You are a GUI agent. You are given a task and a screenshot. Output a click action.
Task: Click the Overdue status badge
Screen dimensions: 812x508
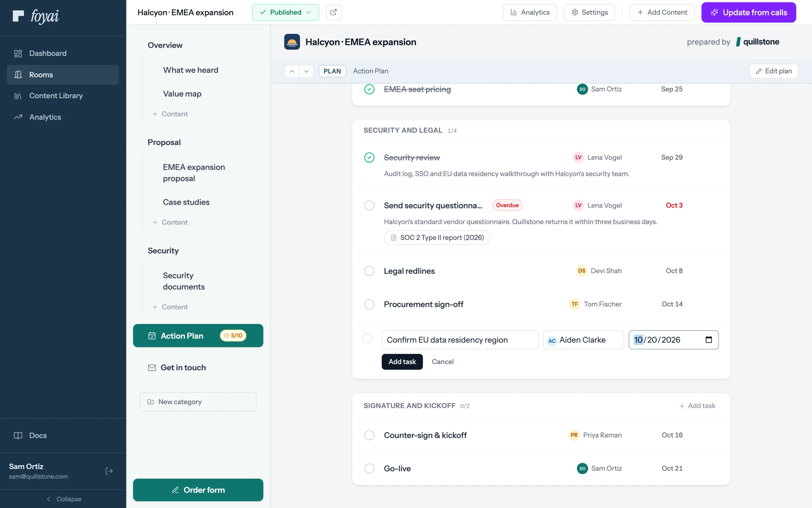[507, 205]
